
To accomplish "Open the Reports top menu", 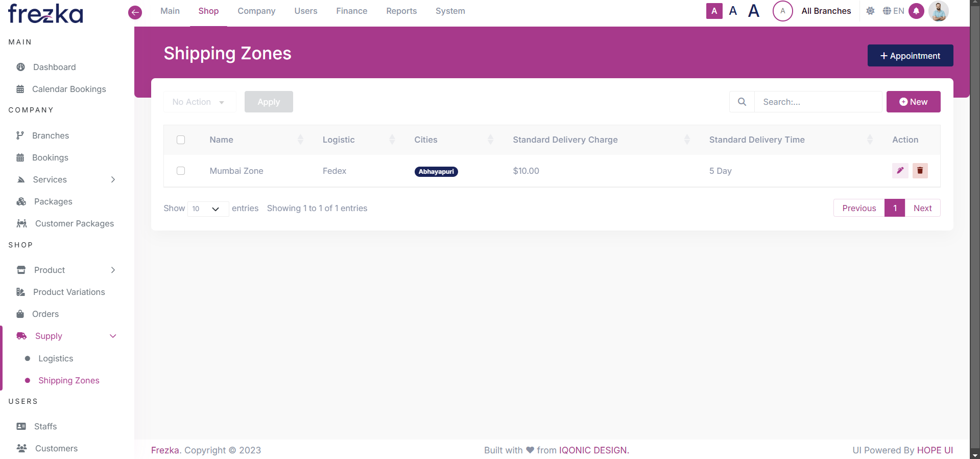I will (x=401, y=11).
